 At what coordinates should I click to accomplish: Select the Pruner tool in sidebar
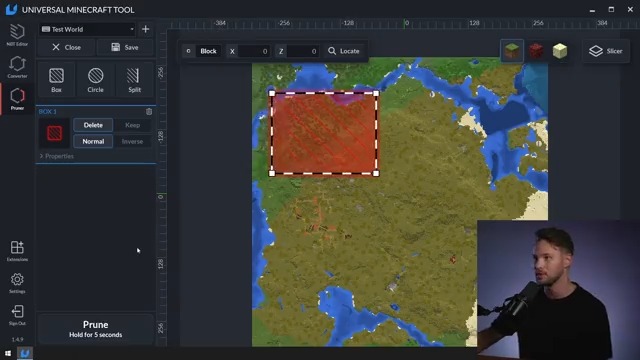click(x=17, y=99)
